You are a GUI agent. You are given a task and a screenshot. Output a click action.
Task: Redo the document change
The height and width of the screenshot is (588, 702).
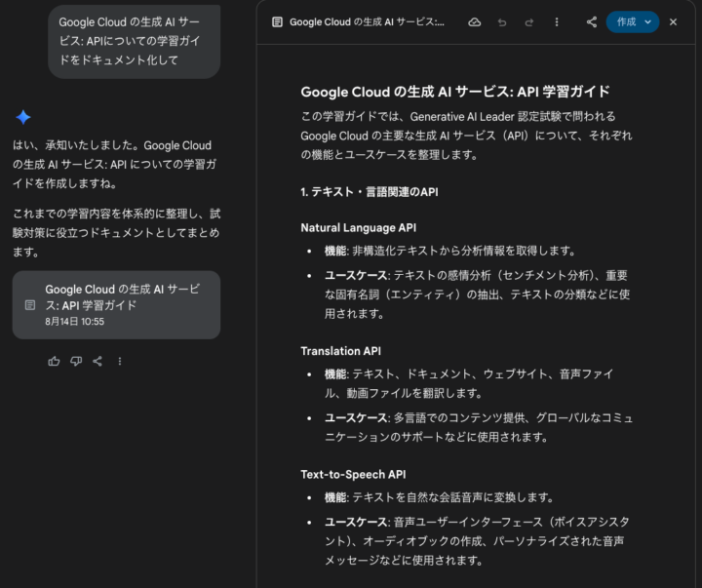tap(529, 22)
